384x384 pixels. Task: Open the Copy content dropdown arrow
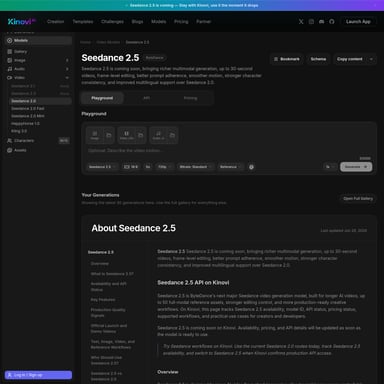[371, 59]
